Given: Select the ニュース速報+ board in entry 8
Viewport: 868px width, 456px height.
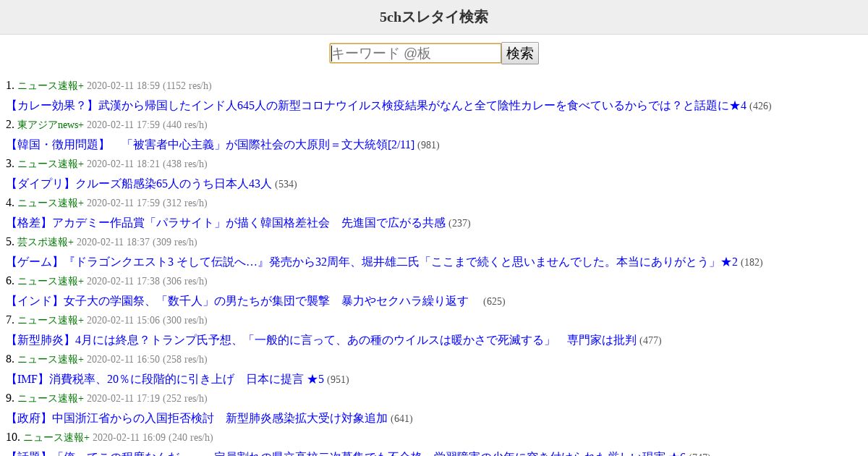Looking at the screenshot, I should tap(51, 360).
